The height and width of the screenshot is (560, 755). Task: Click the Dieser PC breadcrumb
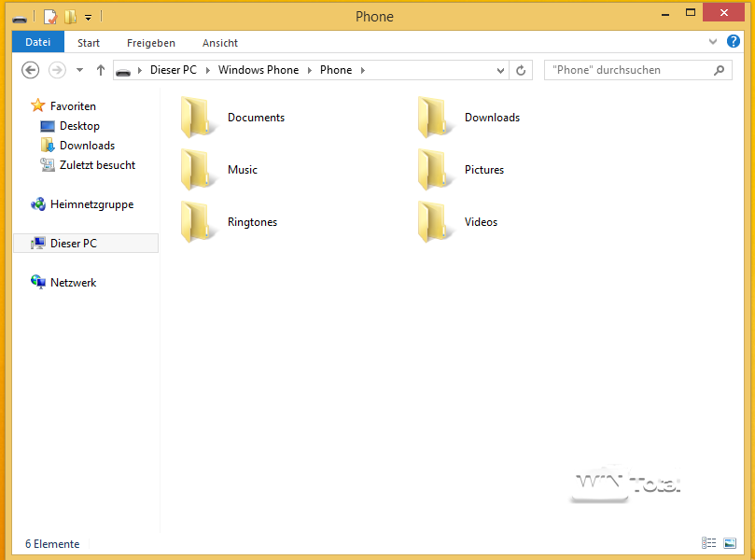click(x=174, y=70)
